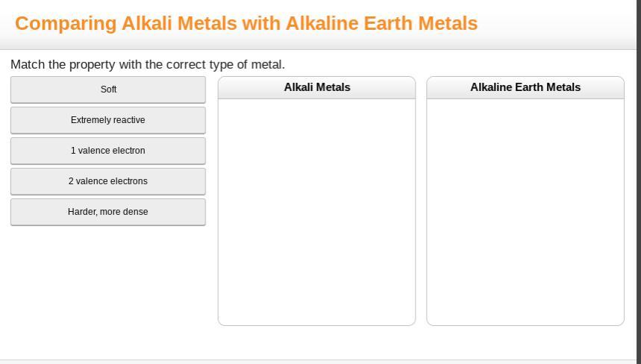Click the Harder, more dense text label
Viewport: 641px width, 364px height.
pos(108,212)
